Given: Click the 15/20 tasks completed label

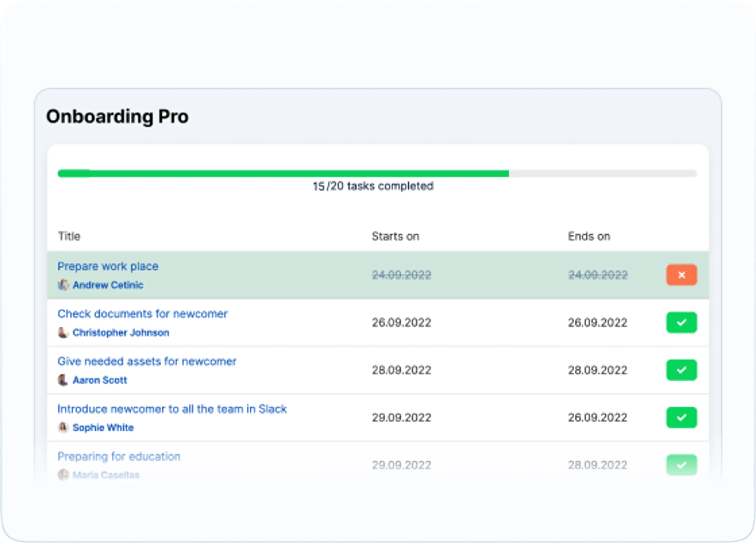Looking at the screenshot, I should (373, 186).
